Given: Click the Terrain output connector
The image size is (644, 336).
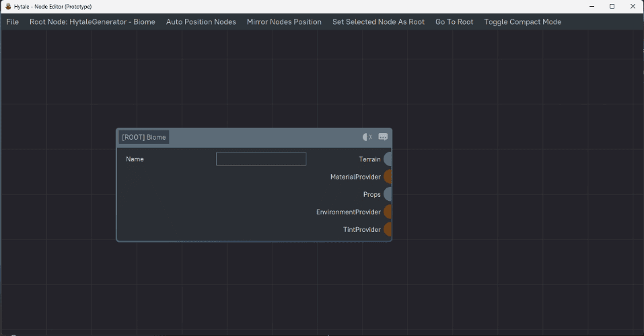Looking at the screenshot, I should tap(388, 159).
